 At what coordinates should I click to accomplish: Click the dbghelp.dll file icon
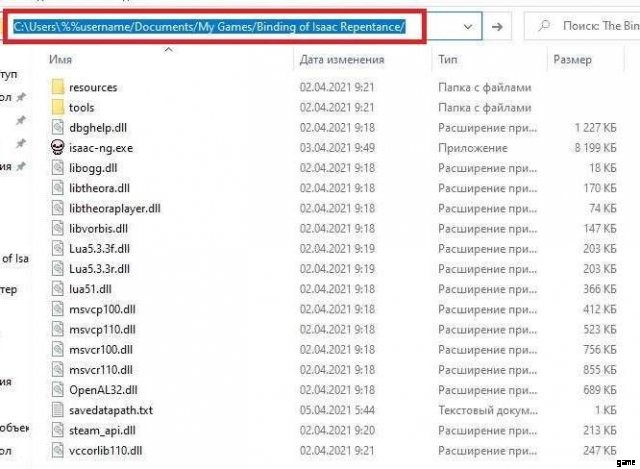click(57, 127)
